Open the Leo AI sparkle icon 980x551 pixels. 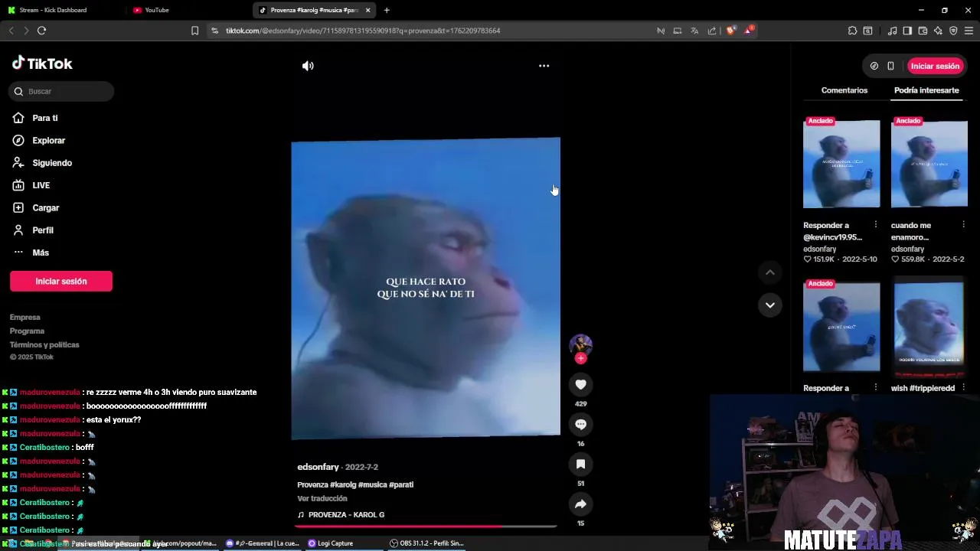click(938, 31)
